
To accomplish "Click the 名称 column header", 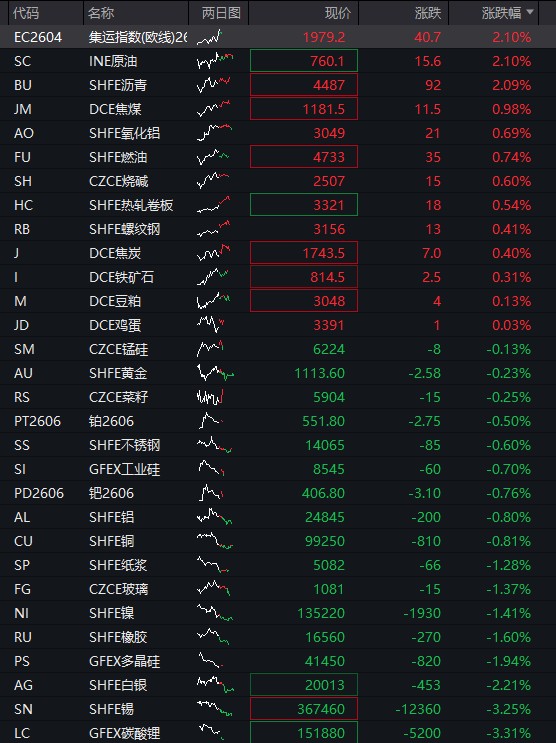I will tap(101, 13).
